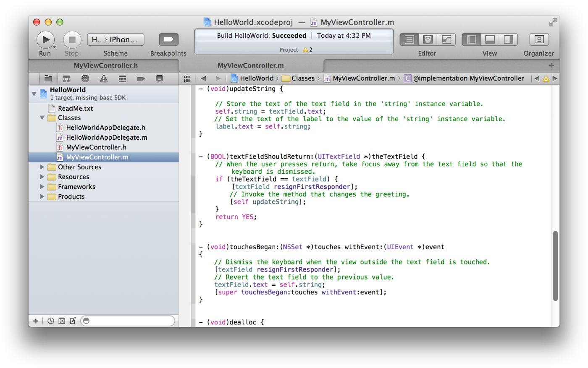588x368 pixels.
Task: Toggle the Breakpoints button
Action: 168,39
